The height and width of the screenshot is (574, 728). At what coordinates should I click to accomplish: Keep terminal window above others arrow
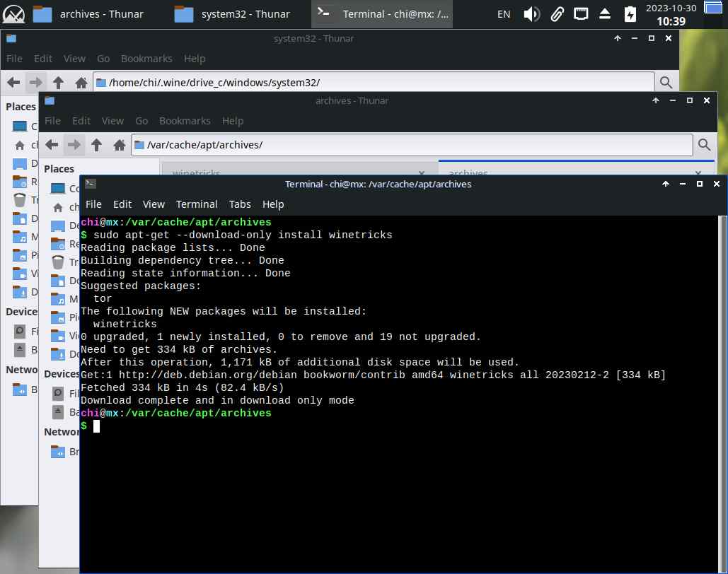pos(665,184)
